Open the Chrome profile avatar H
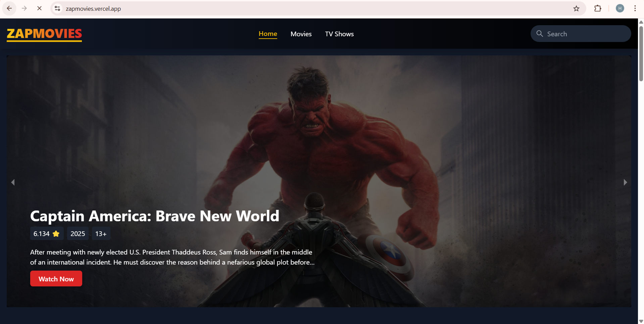Image resolution: width=644 pixels, height=324 pixels. coord(620,8)
